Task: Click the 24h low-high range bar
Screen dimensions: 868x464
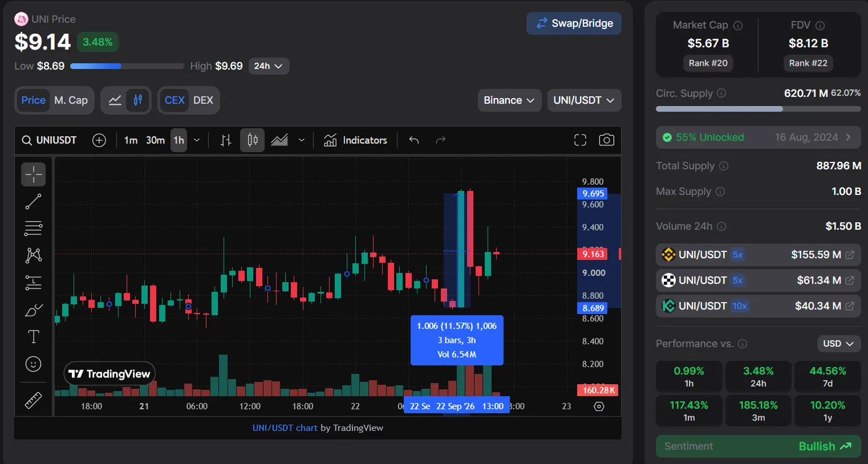Action: [127, 66]
